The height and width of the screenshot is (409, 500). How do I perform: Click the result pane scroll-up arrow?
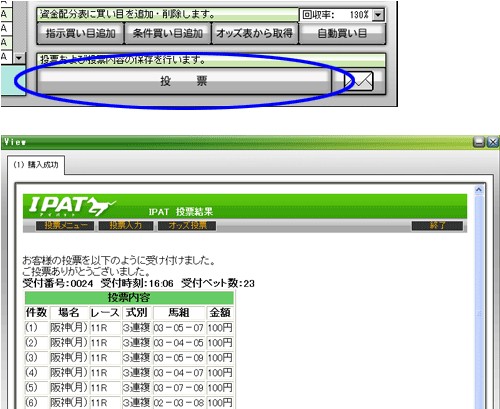(x=479, y=190)
